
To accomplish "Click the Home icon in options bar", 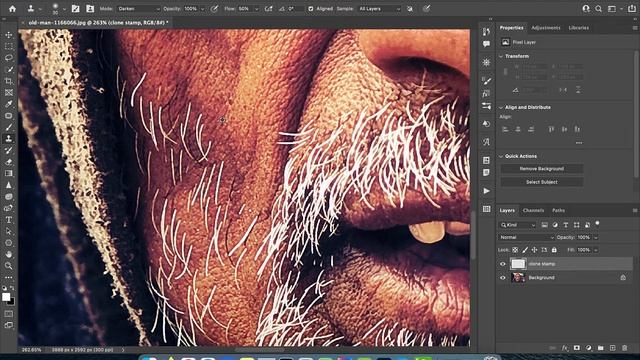I will point(12,9).
